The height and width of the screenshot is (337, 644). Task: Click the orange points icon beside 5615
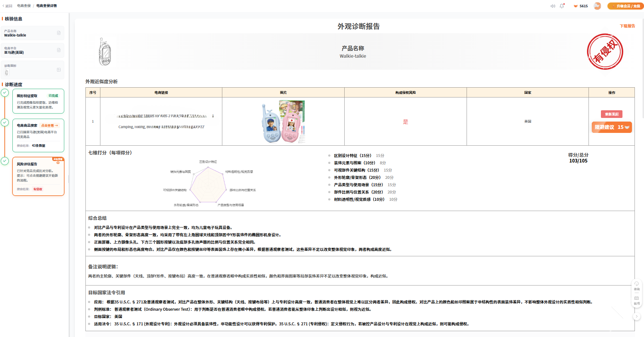click(576, 6)
